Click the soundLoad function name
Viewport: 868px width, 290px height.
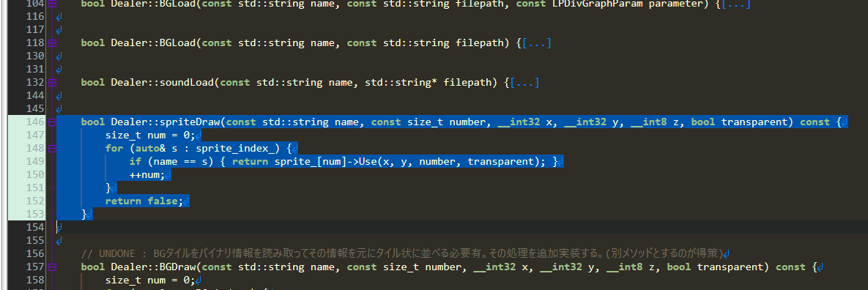[187, 83]
